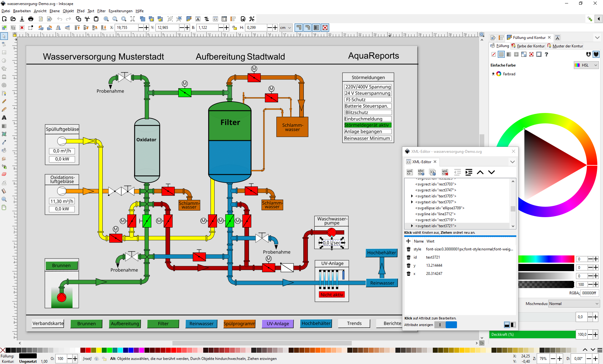Expand the text3721 node in XML tree
The image size is (603, 364).
(x=412, y=226)
